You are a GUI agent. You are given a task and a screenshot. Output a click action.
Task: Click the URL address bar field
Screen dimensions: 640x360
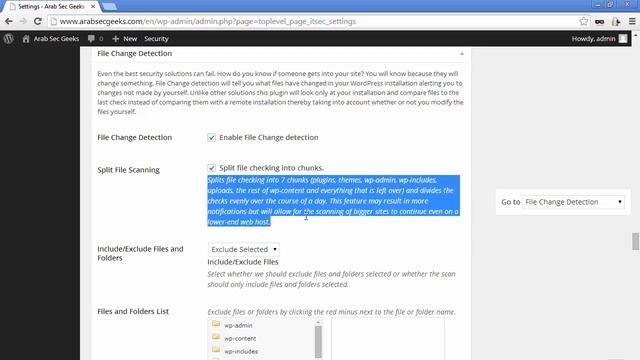[318, 21]
